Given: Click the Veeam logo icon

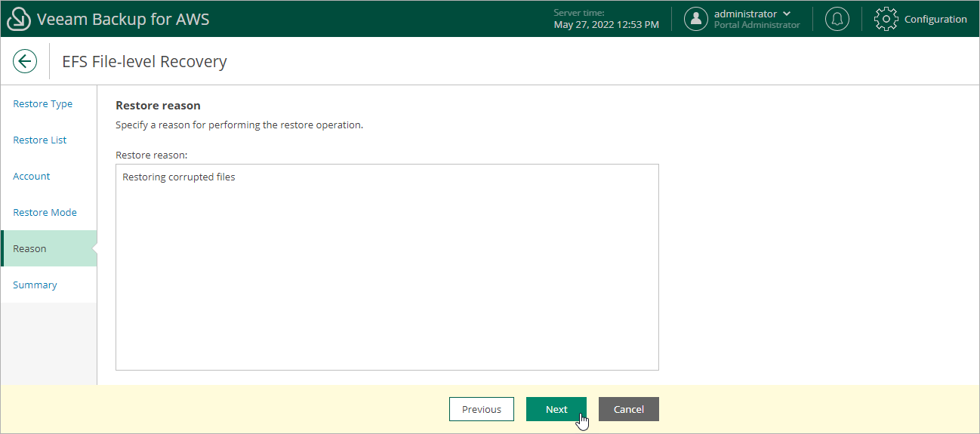Looking at the screenshot, I should click(x=19, y=20).
